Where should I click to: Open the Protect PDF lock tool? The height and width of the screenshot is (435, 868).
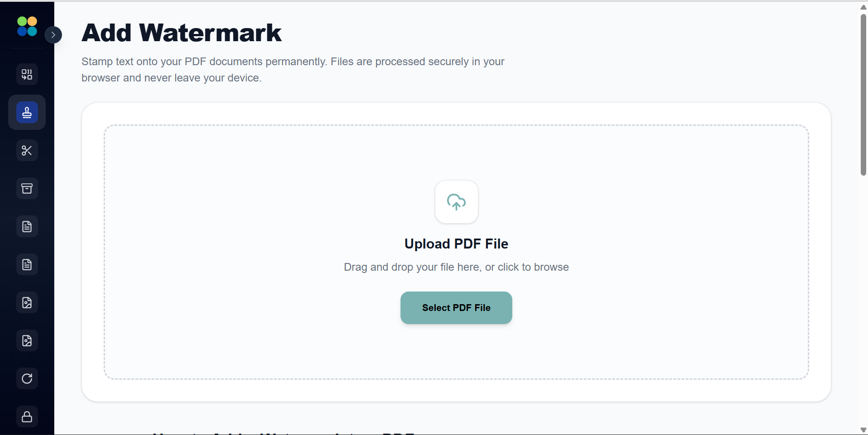[27, 416]
